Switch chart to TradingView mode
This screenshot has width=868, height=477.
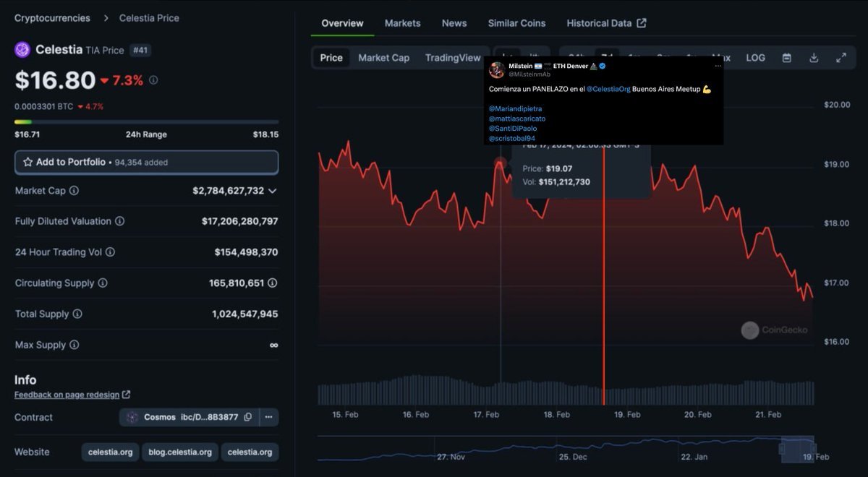[x=453, y=58]
